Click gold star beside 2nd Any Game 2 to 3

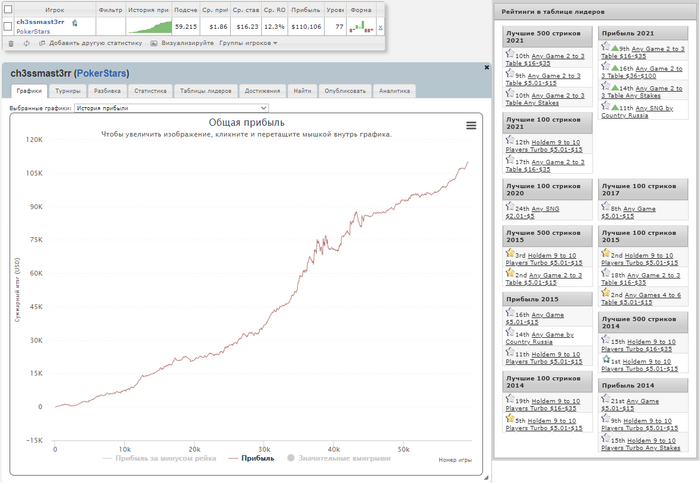click(x=510, y=273)
